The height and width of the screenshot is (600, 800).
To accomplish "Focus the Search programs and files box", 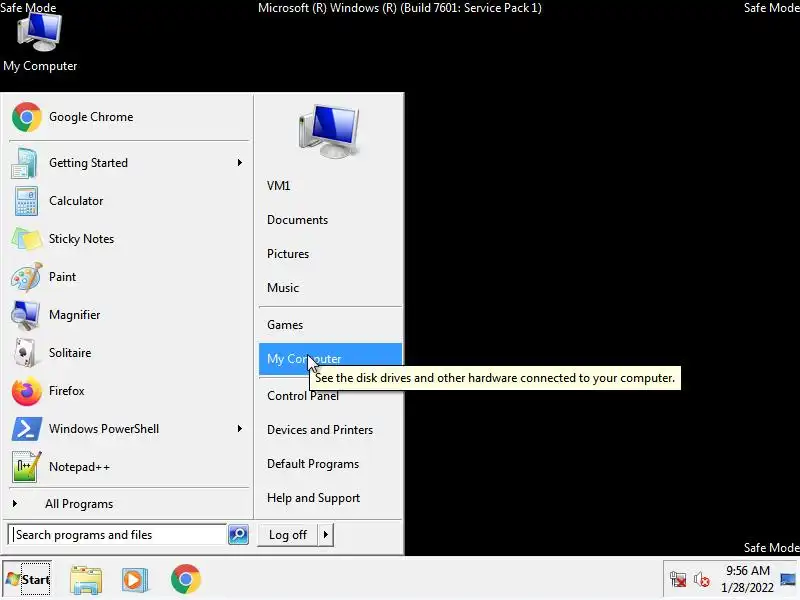I will (x=117, y=535).
